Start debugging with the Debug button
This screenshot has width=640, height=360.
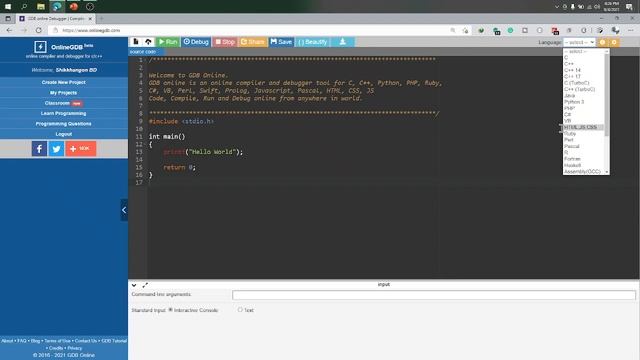[x=196, y=42]
